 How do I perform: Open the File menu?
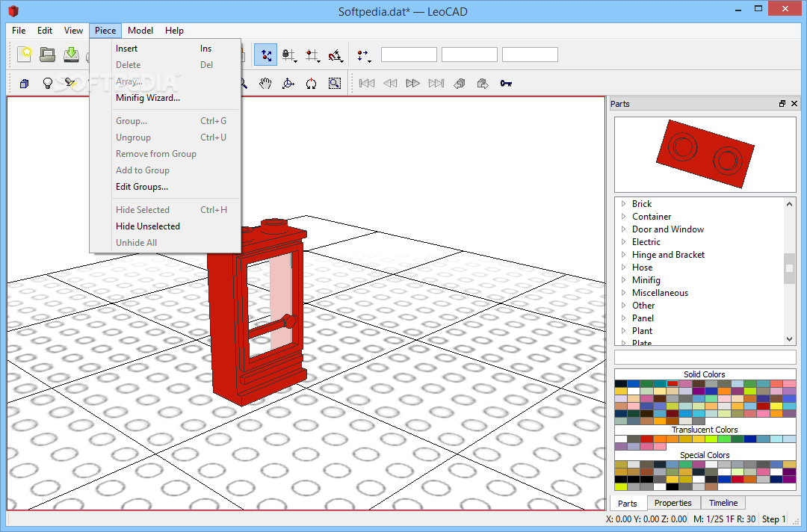tap(19, 31)
